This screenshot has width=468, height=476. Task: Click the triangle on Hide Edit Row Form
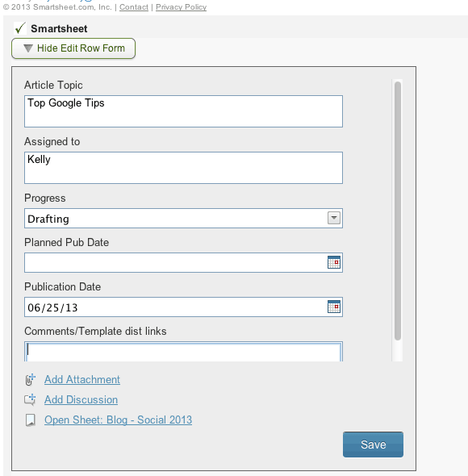pos(28,48)
